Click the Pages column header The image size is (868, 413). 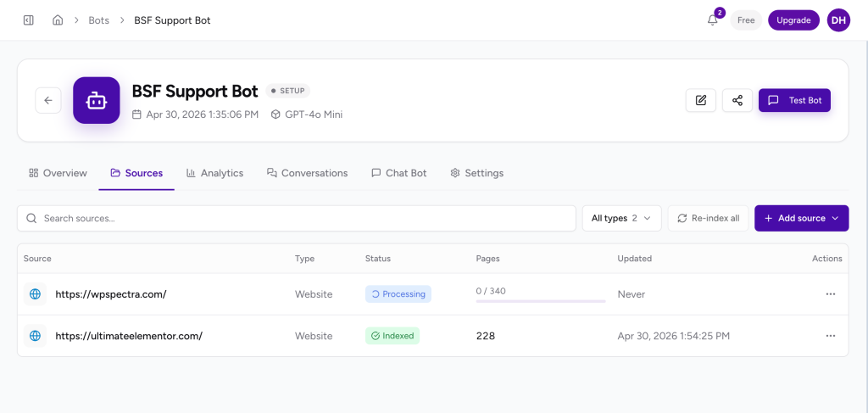pyautogui.click(x=487, y=259)
